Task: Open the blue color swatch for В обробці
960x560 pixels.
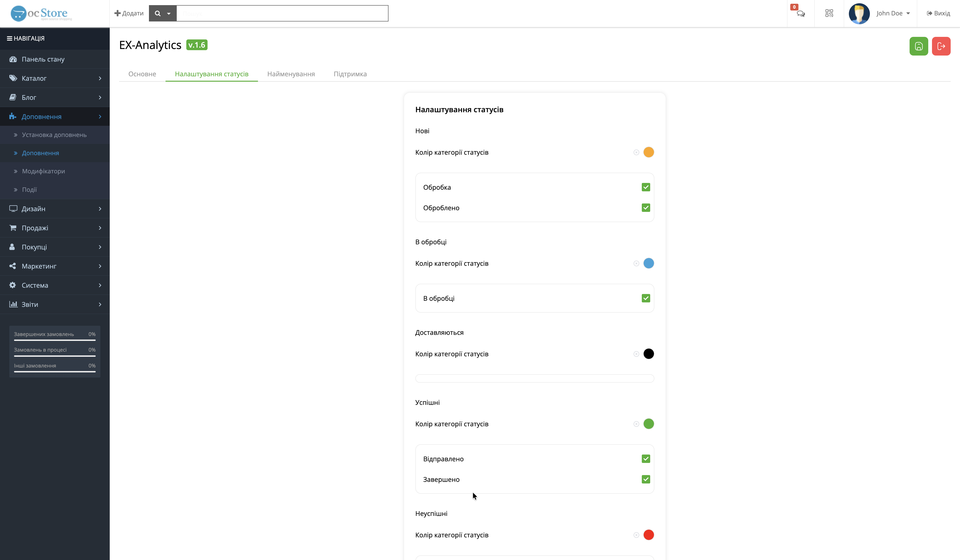Action: click(x=648, y=263)
